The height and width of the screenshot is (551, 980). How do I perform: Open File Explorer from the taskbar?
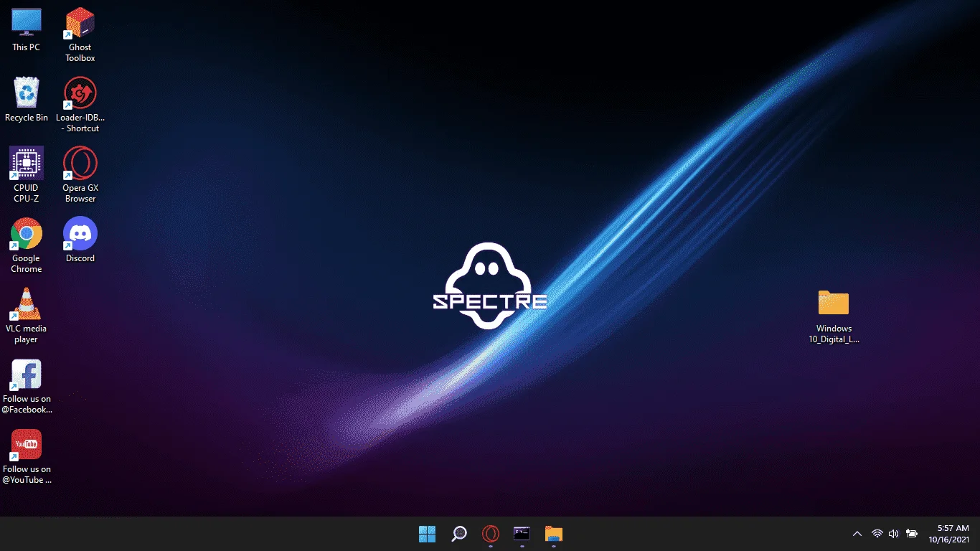point(553,534)
